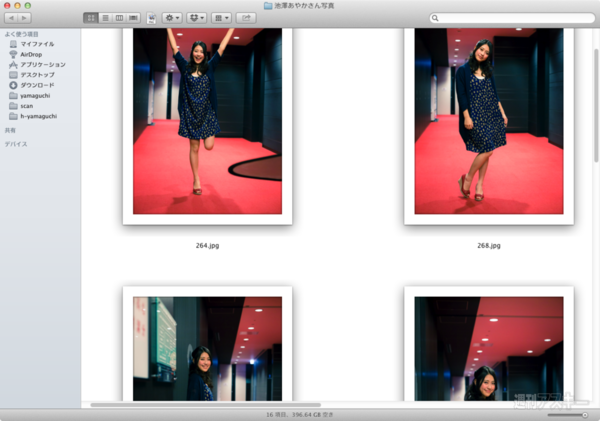Open the Arrange items dropdown
The width and height of the screenshot is (600, 421).
pyautogui.click(x=222, y=18)
